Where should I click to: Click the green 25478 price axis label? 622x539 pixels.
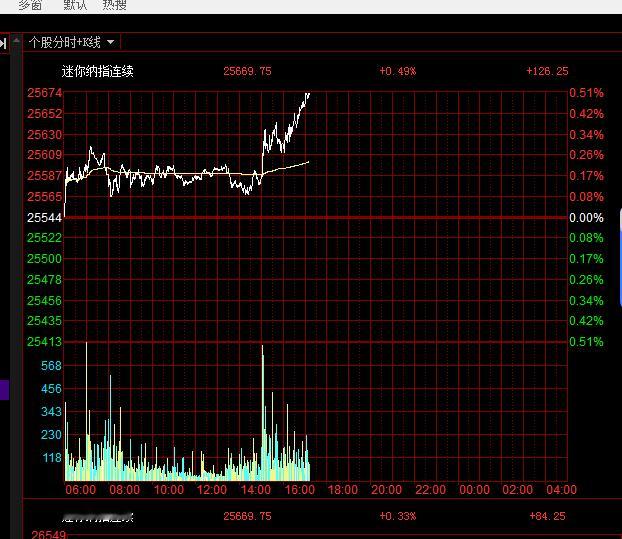pyautogui.click(x=45, y=280)
